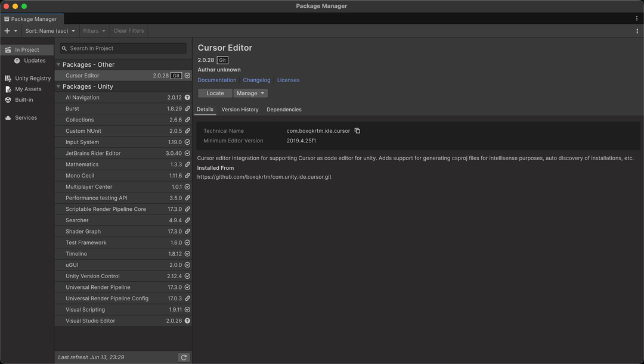
Task: Click the checkmark icon for Multiplayer Center
Action: click(187, 186)
